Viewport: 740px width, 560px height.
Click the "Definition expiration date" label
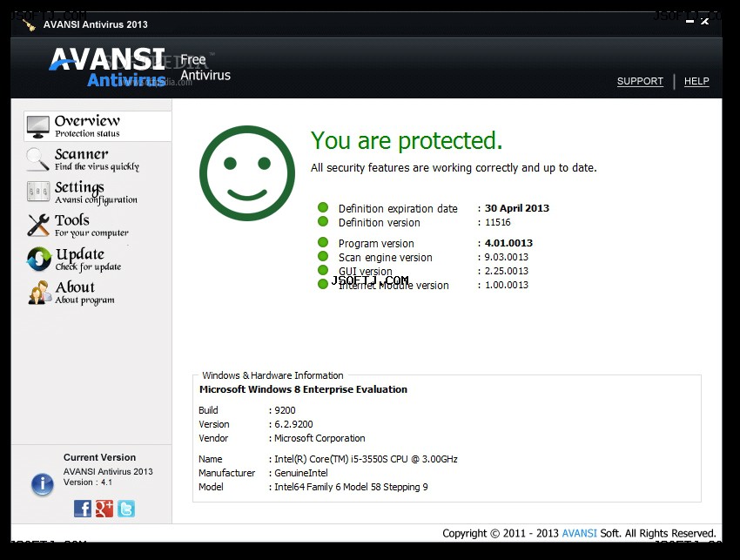coord(398,209)
